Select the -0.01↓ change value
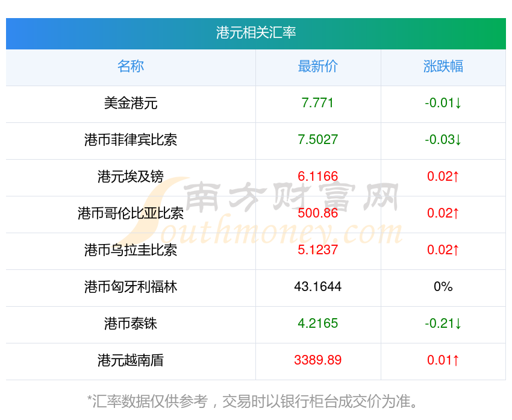 pos(443,103)
